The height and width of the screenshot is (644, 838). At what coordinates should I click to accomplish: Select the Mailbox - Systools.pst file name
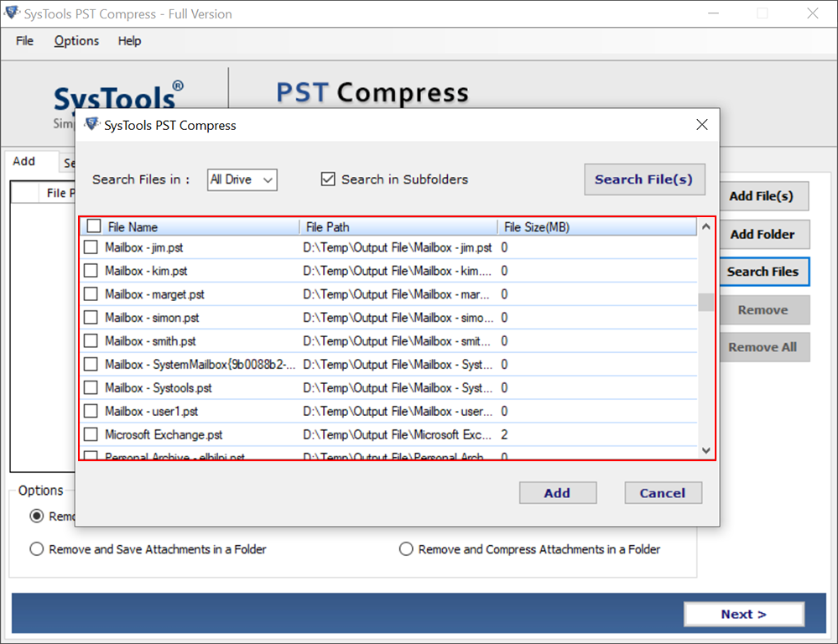[x=159, y=387]
